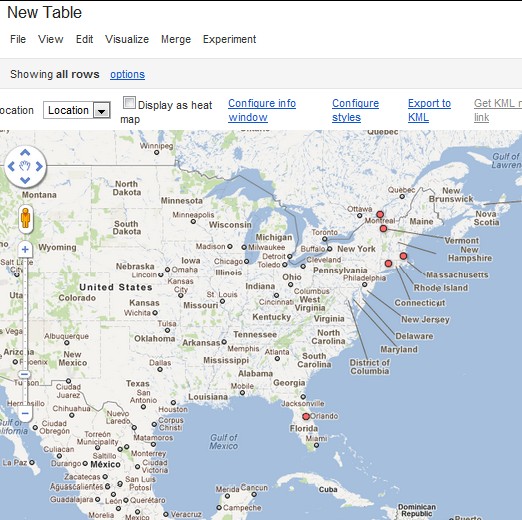This screenshot has height=520, width=522.
Task: Open the File menu
Action: 18,39
